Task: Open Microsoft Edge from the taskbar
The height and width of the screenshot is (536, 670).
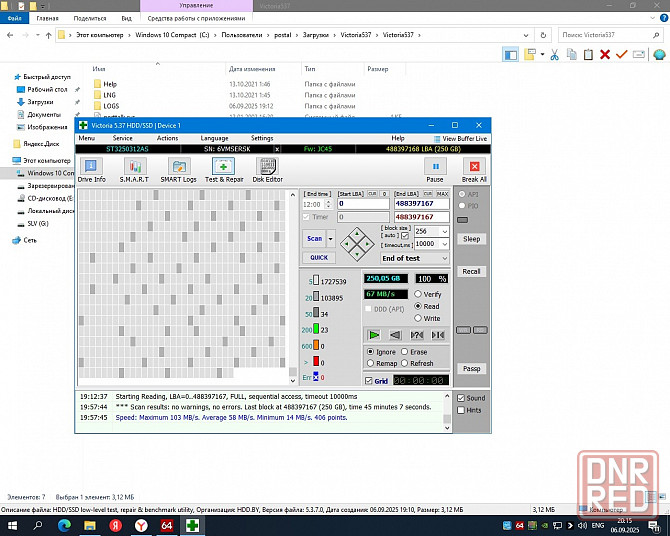Action: [64, 525]
